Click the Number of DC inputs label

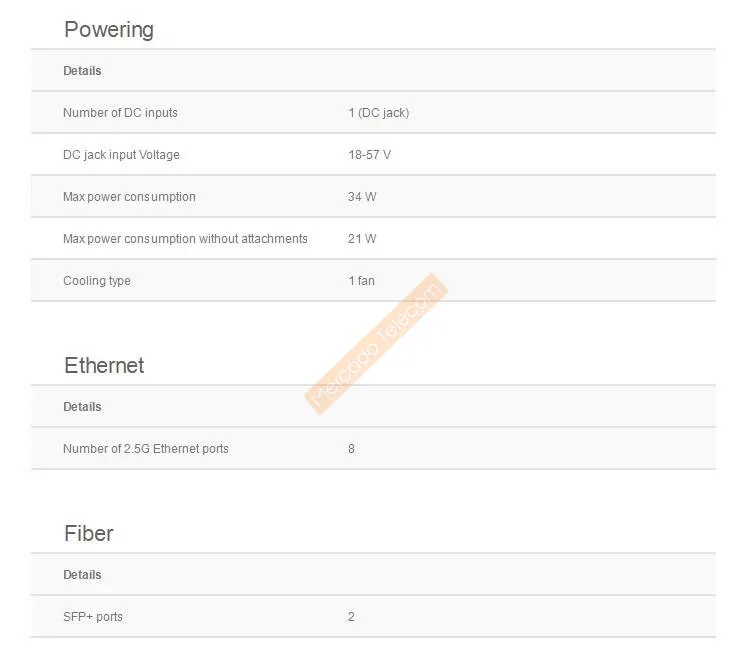click(120, 113)
